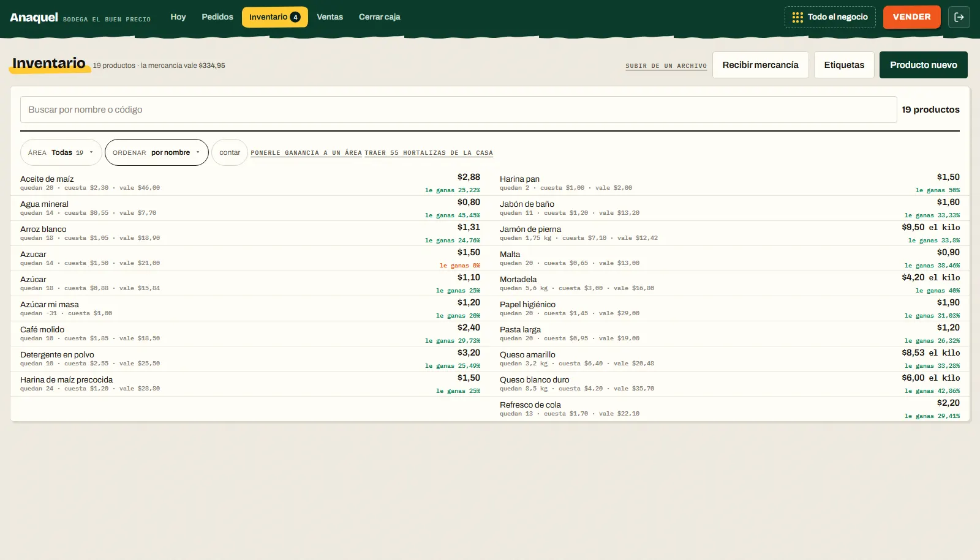This screenshot has width=980, height=560.
Task: Open Detergente en polvo product
Action: 250,359
